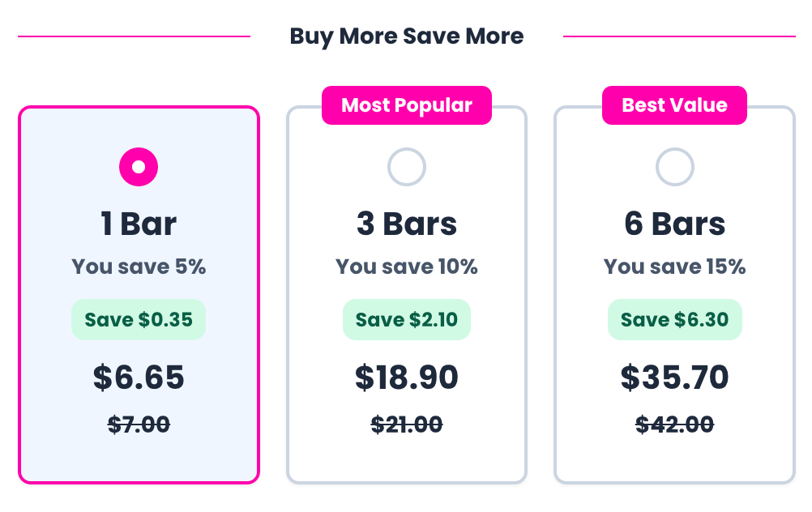
Task: Click the $6.65 price
Action: coord(139,378)
